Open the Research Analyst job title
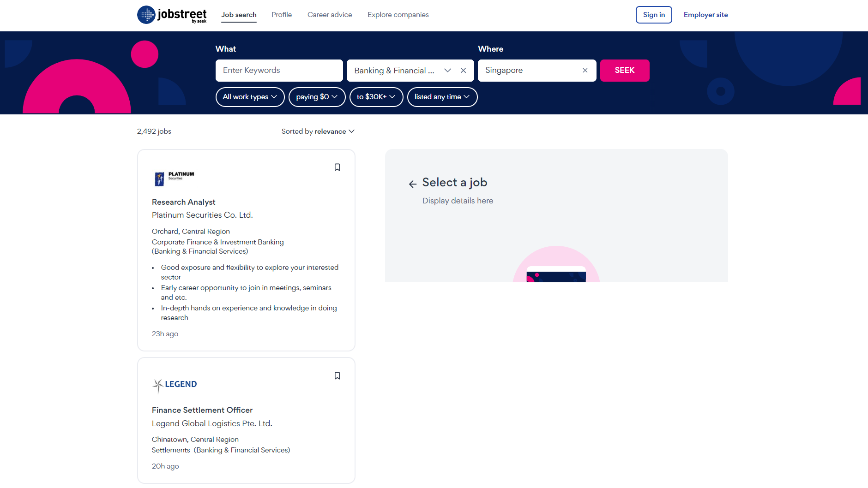Screen dimensions: 868x488 184,202
